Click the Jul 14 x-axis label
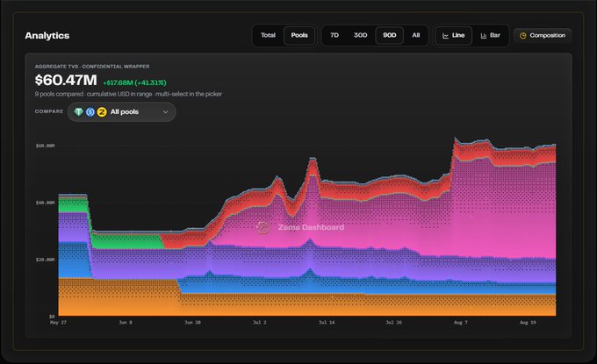Image resolution: width=597 pixels, height=364 pixels. tap(327, 322)
